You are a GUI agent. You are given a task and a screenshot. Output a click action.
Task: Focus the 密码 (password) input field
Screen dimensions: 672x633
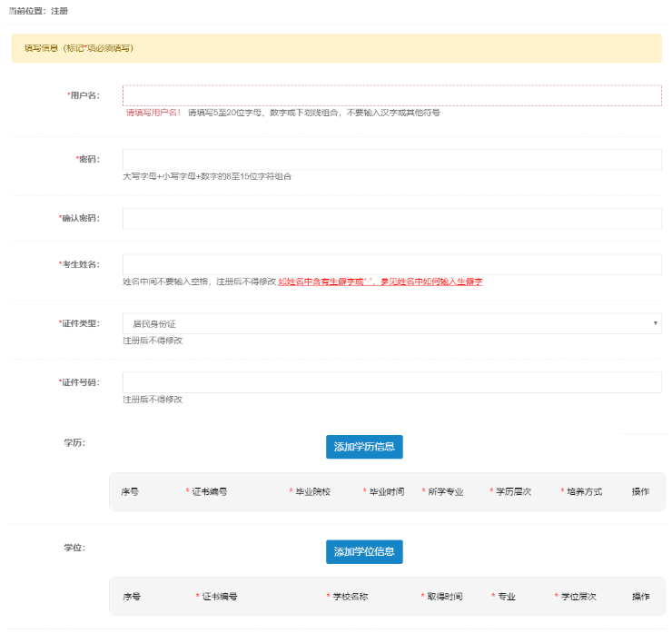tap(391, 160)
